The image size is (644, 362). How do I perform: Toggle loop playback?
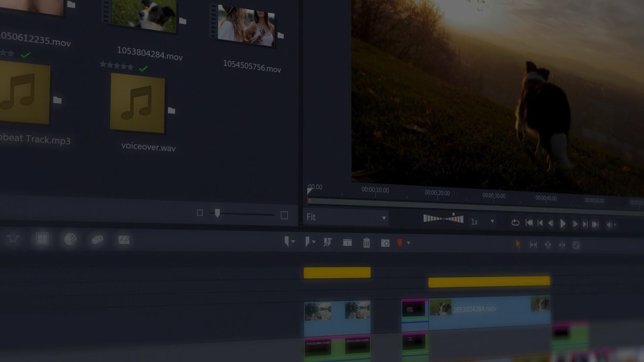coord(516,223)
